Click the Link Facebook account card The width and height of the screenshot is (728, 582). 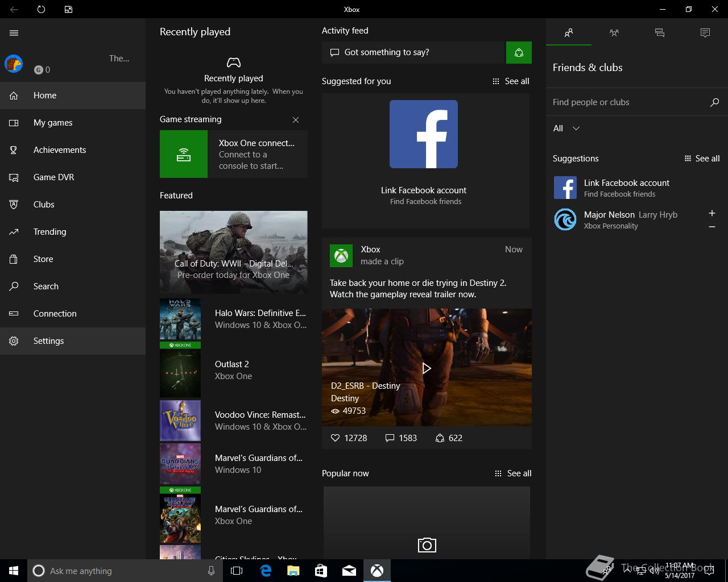(x=426, y=161)
